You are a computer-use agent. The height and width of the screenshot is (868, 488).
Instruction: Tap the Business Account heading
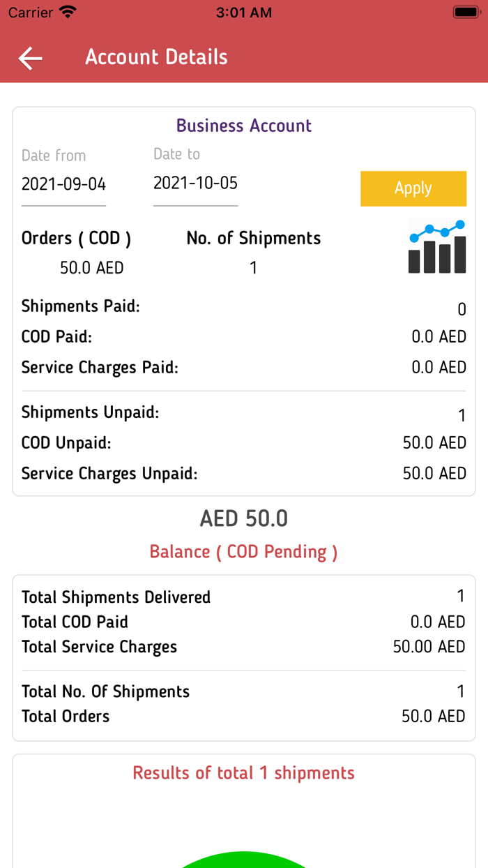click(x=244, y=126)
